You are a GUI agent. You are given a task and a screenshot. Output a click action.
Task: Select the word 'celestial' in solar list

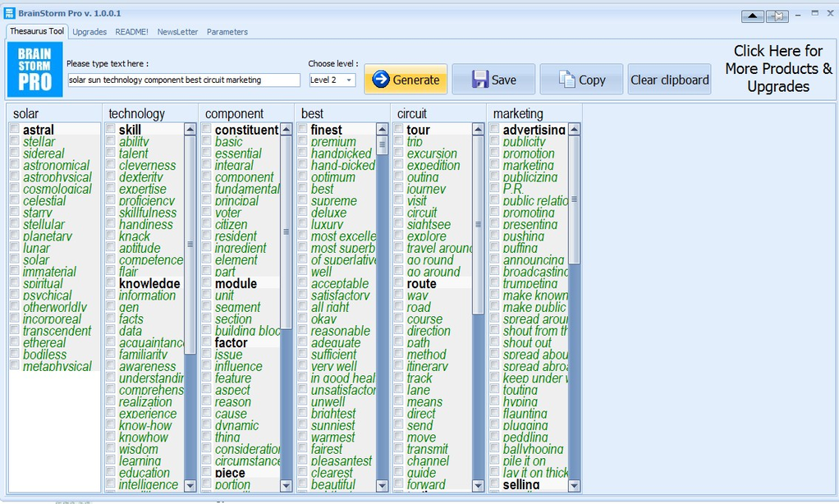[x=44, y=200]
